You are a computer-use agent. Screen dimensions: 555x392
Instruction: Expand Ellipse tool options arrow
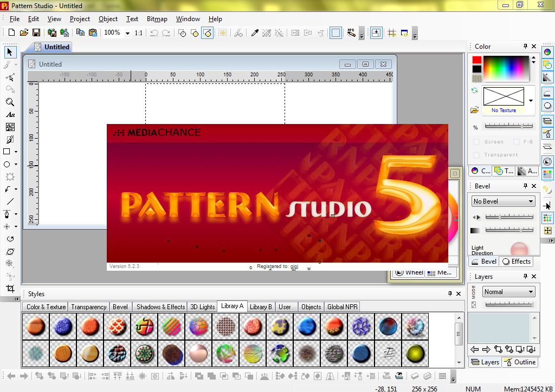tap(16, 165)
